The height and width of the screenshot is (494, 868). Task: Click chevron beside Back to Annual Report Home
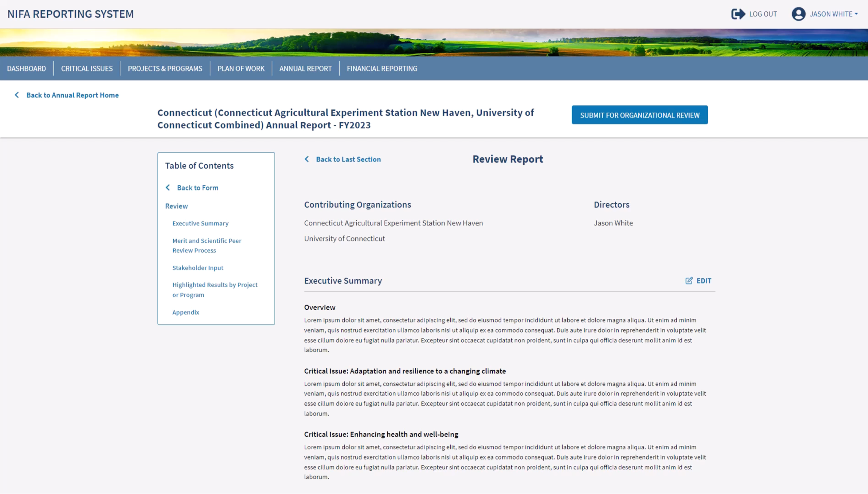[17, 95]
